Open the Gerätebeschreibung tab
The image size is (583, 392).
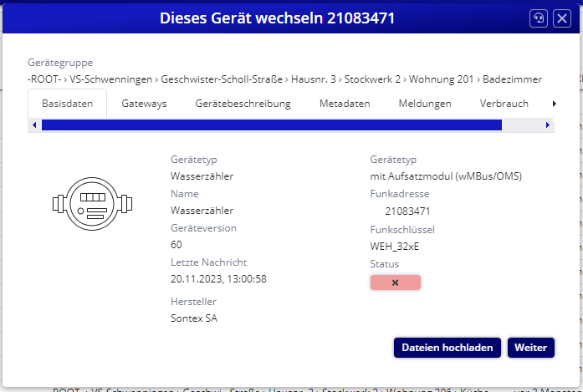click(x=243, y=104)
